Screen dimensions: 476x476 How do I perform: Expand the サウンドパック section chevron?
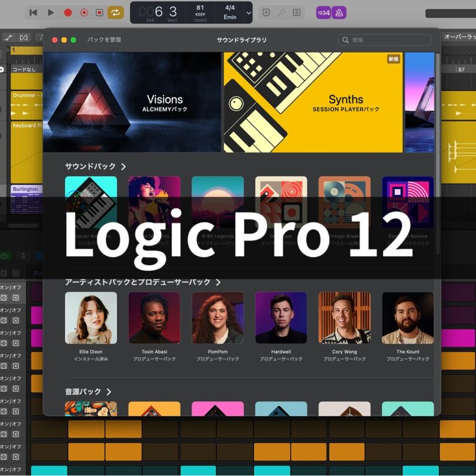click(123, 167)
